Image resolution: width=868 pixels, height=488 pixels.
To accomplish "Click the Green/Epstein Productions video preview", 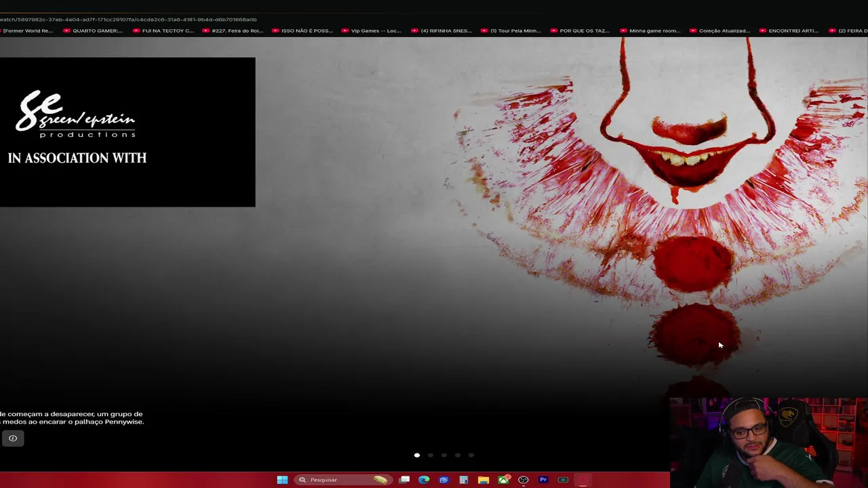I will coord(127,132).
